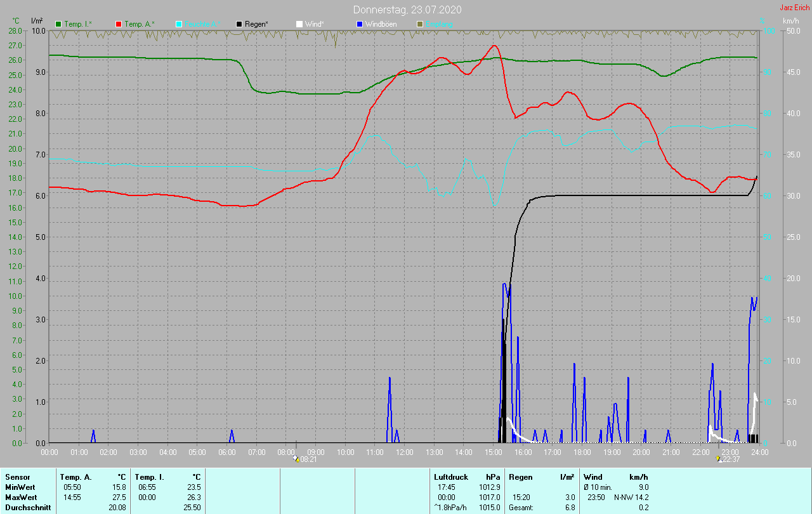Click the sunrise icon beside 08:21

click(x=296, y=459)
